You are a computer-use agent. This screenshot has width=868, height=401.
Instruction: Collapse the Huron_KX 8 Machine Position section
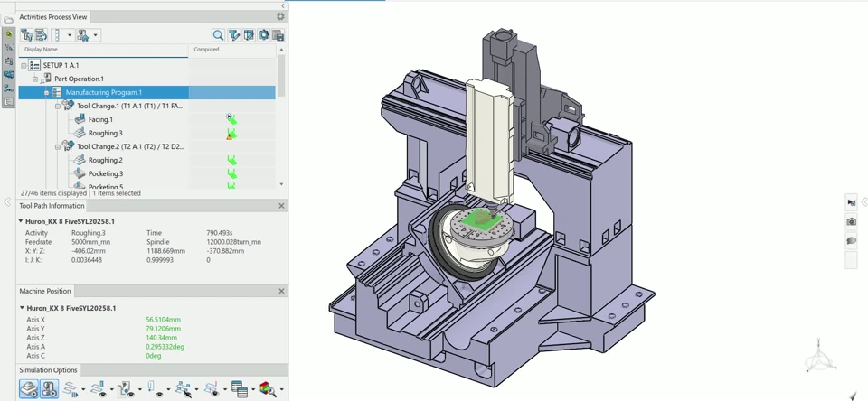click(22, 308)
